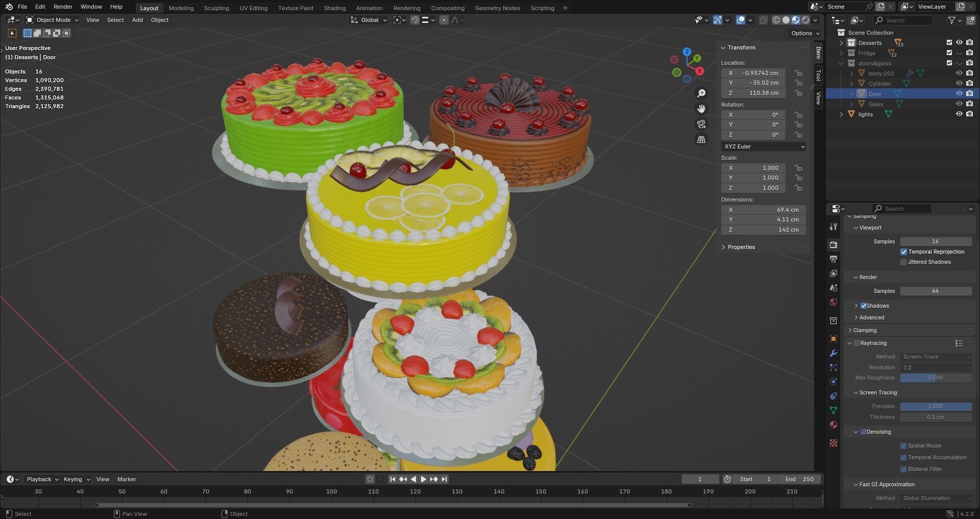Switch perspective/orthographic with grid icon
980x519 pixels.
pos(701,139)
